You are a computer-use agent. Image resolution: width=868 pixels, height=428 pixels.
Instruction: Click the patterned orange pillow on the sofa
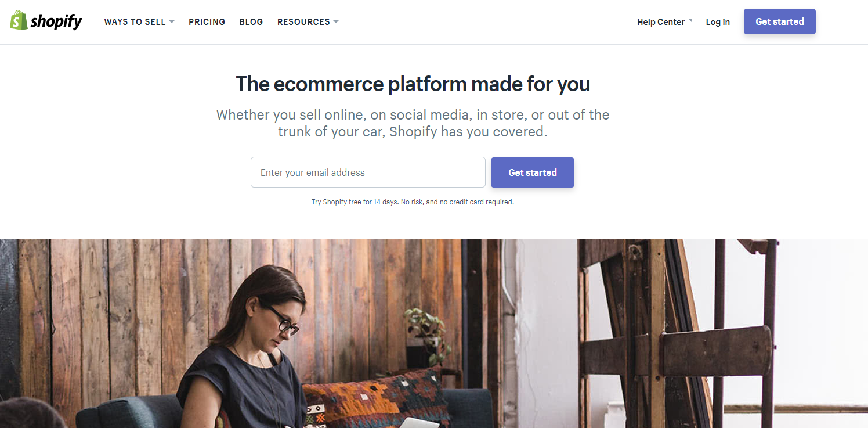pos(377,399)
